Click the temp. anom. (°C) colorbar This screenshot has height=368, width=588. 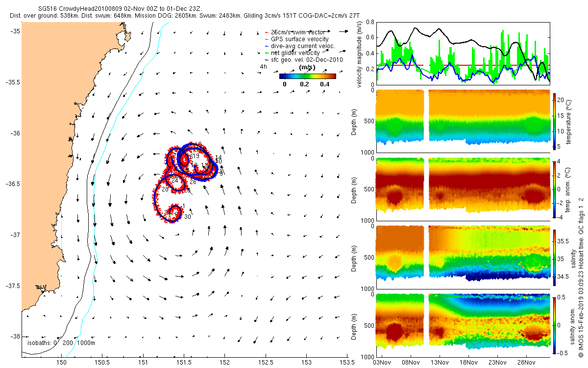coord(556,189)
